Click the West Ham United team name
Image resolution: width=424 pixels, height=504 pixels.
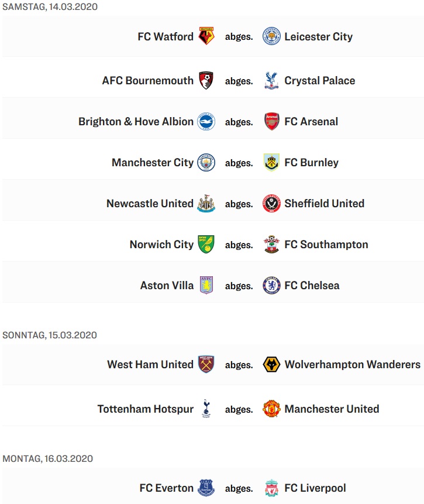coord(150,365)
